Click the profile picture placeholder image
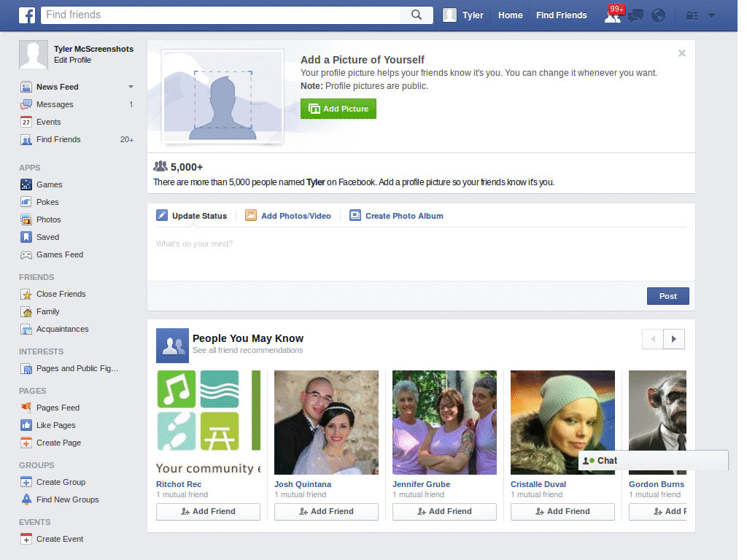Viewport: 747px width, 560px height. click(222, 97)
